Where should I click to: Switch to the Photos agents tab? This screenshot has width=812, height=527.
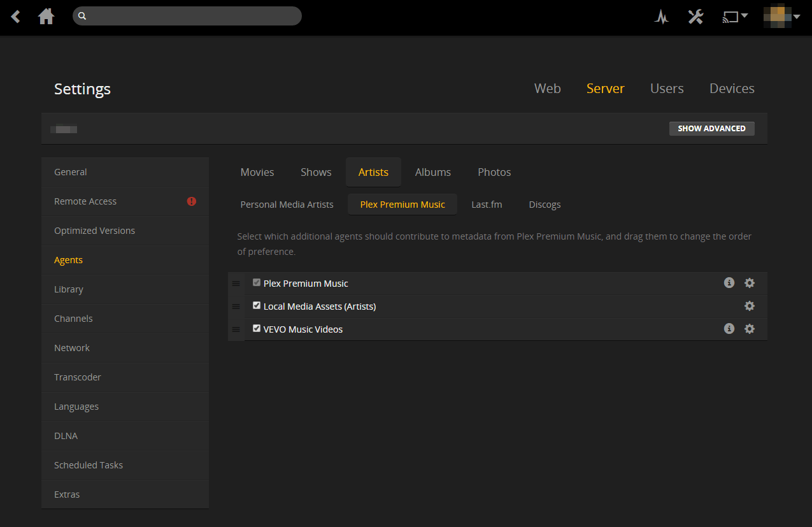(494, 172)
